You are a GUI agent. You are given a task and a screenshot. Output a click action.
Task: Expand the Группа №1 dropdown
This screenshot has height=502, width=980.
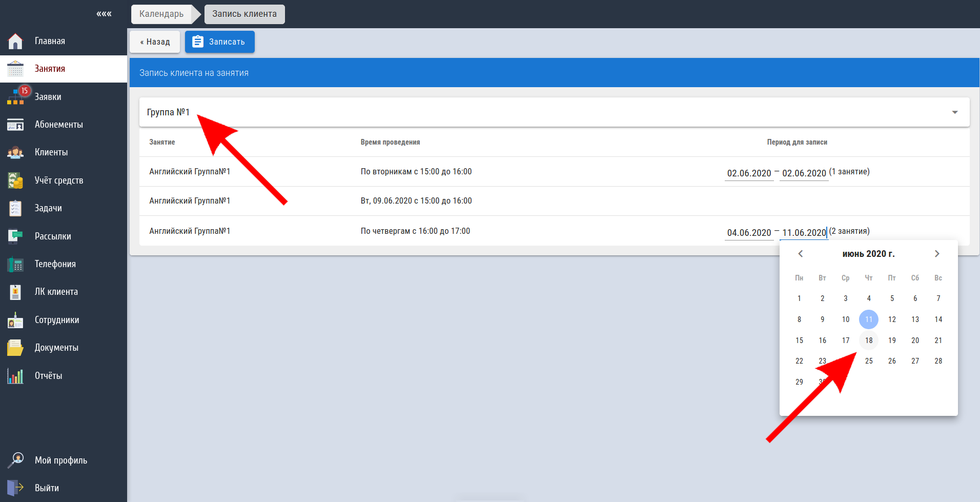(554, 112)
